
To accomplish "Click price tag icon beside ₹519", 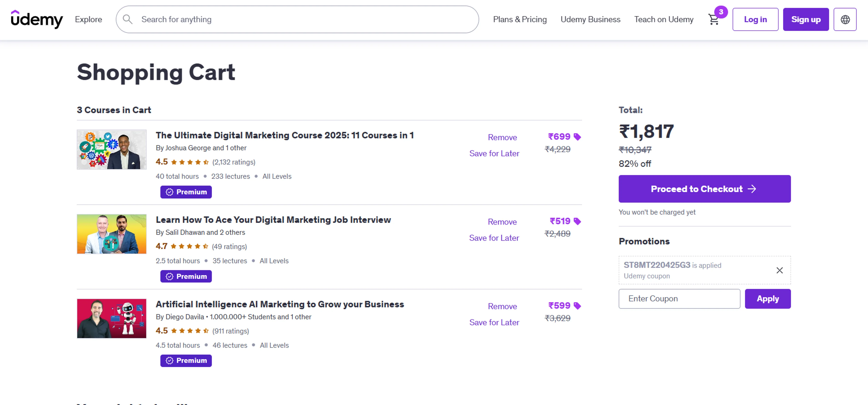I will (x=577, y=221).
